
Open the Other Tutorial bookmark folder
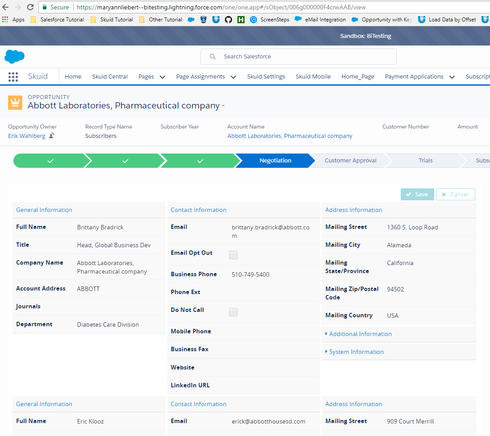[161, 20]
